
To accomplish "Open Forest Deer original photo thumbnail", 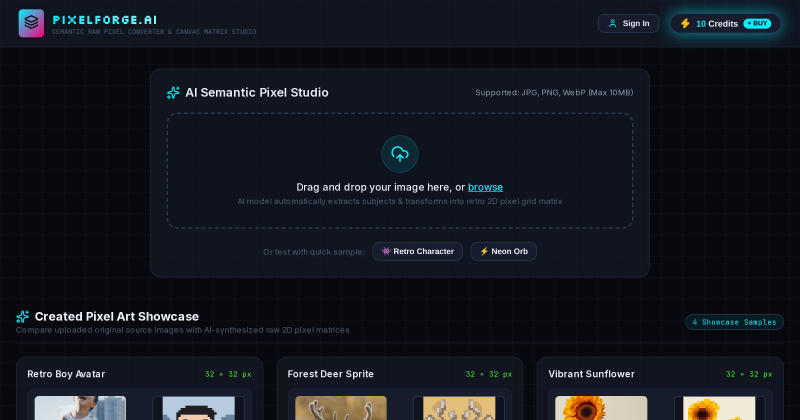I will click(341, 408).
